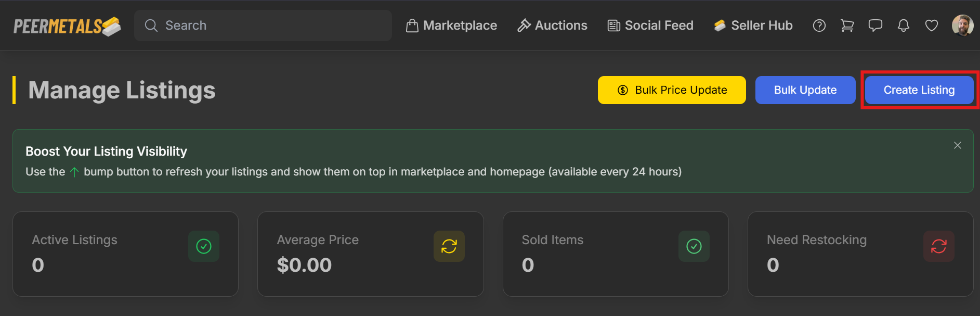Go to the Marketplace menu
This screenshot has width=980, height=316.
click(x=451, y=26)
